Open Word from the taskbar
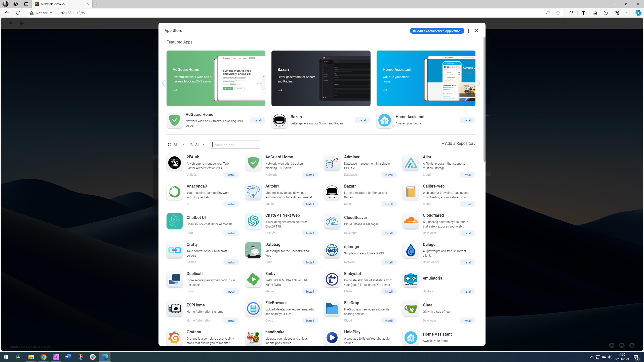The image size is (644, 362). pyautogui.click(x=68, y=357)
